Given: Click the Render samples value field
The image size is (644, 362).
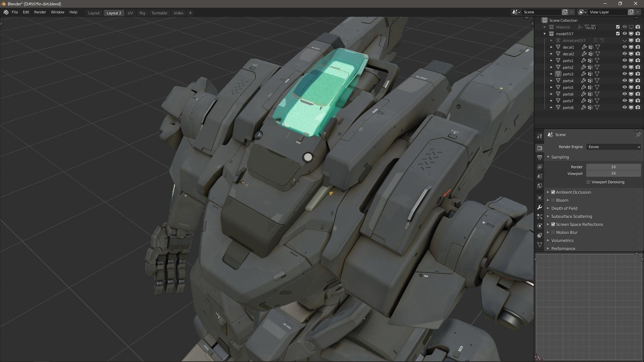Looking at the screenshot, I should [x=613, y=167].
